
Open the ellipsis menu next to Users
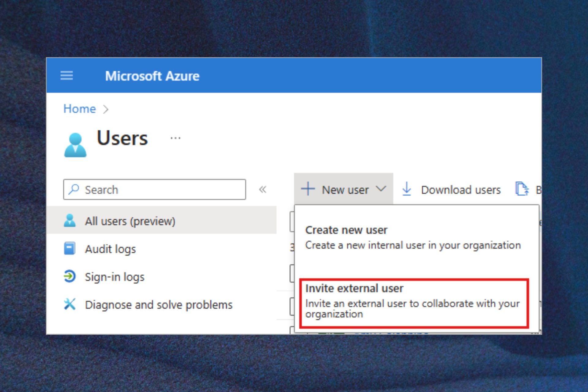pos(175,137)
